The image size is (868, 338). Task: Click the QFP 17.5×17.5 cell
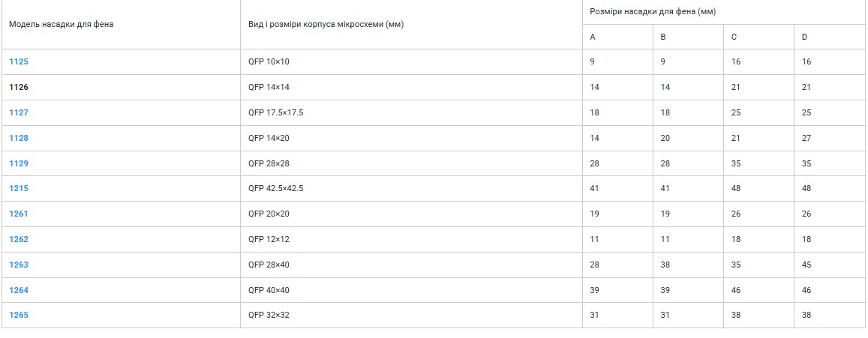pyautogui.click(x=275, y=113)
